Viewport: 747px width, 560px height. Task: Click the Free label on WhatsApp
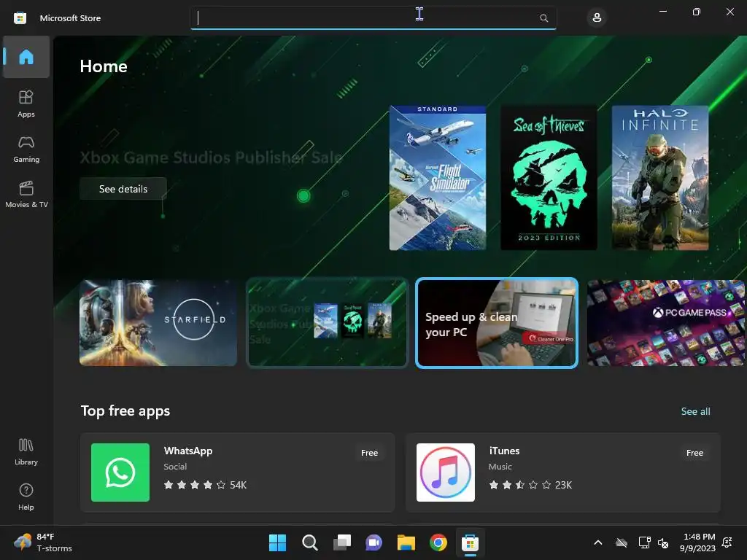tap(369, 453)
